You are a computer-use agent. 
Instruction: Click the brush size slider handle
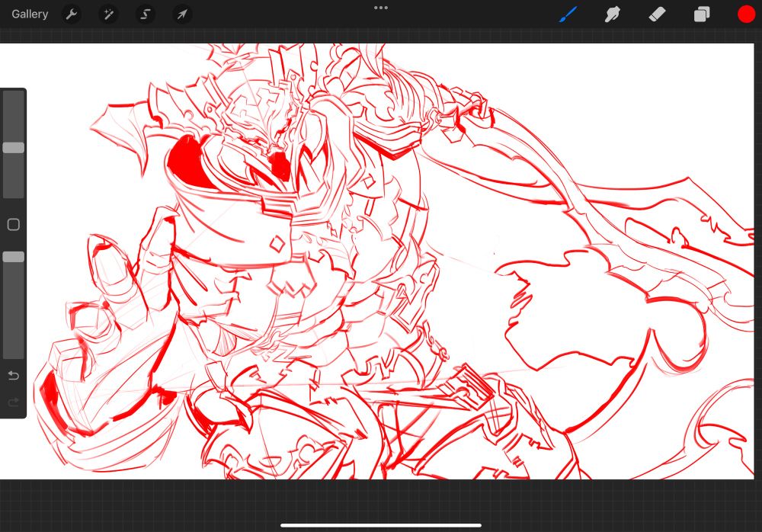(14, 148)
